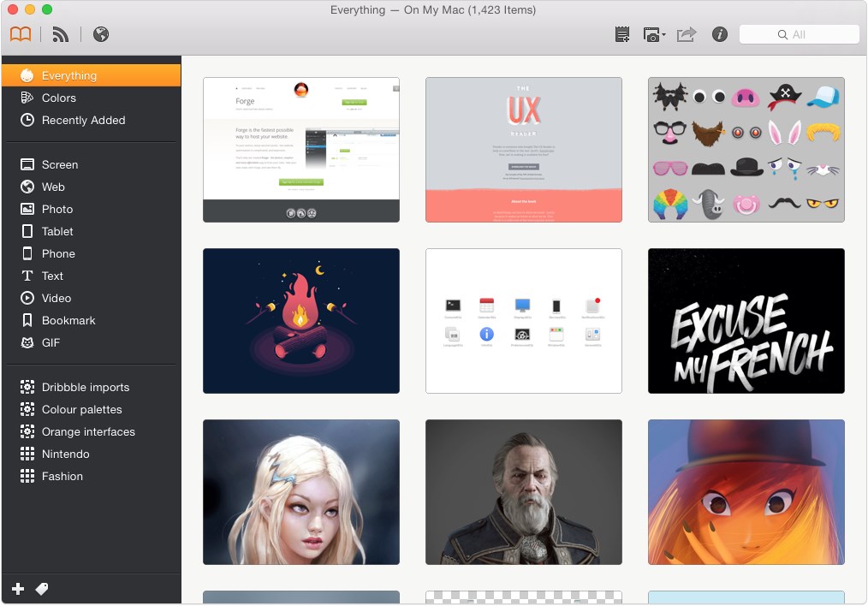
Task: Filter by Photo type
Action: pyautogui.click(x=92, y=209)
